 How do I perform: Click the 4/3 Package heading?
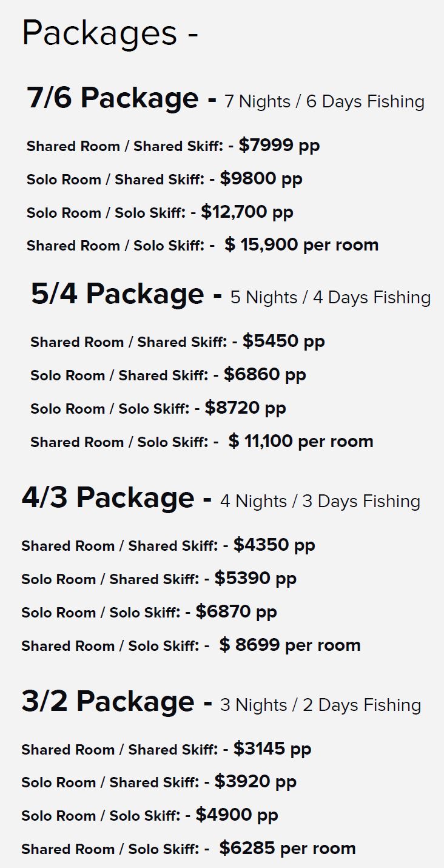pyautogui.click(x=107, y=498)
